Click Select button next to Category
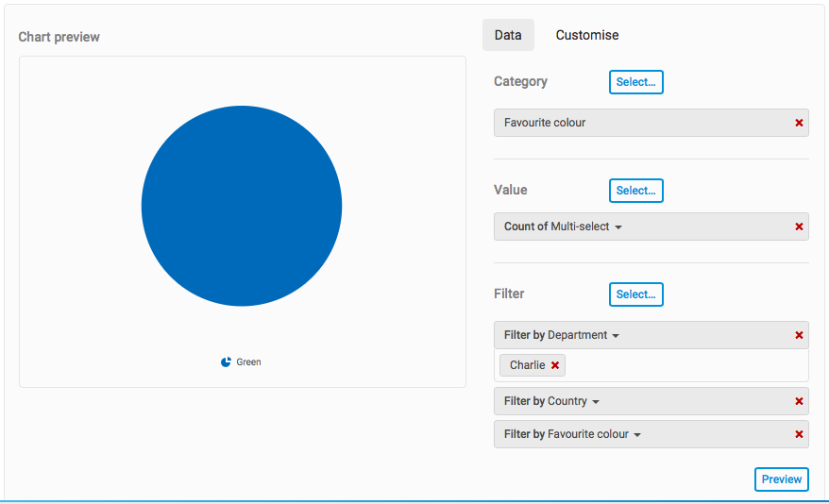The image size is (829, 504). [x=635, y=82]
